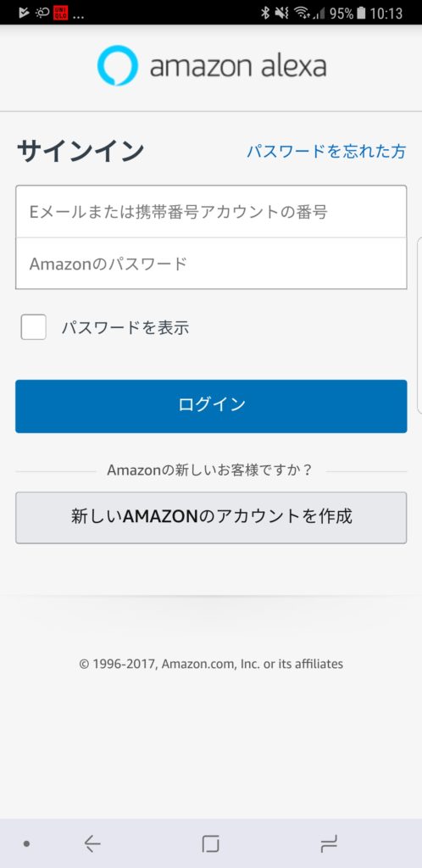Open パスワードを忘れた方 link
The width and height of the screenshot is (422, 868).
pyautogui.click(x=326, y=151)
